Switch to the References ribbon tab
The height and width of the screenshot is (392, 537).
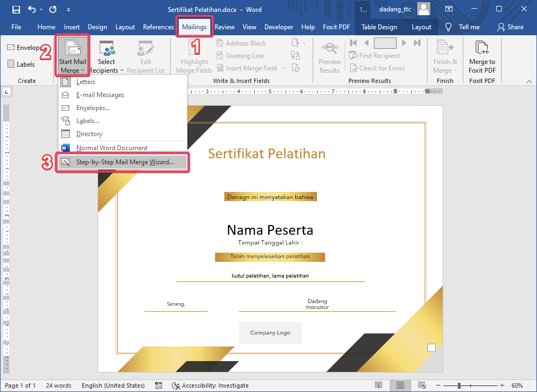tap(158, 27)
